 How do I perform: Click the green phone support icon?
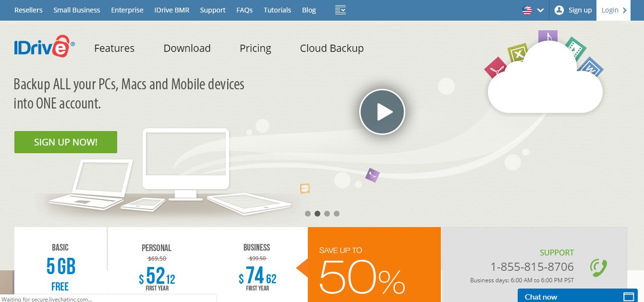tap(599, 267)
